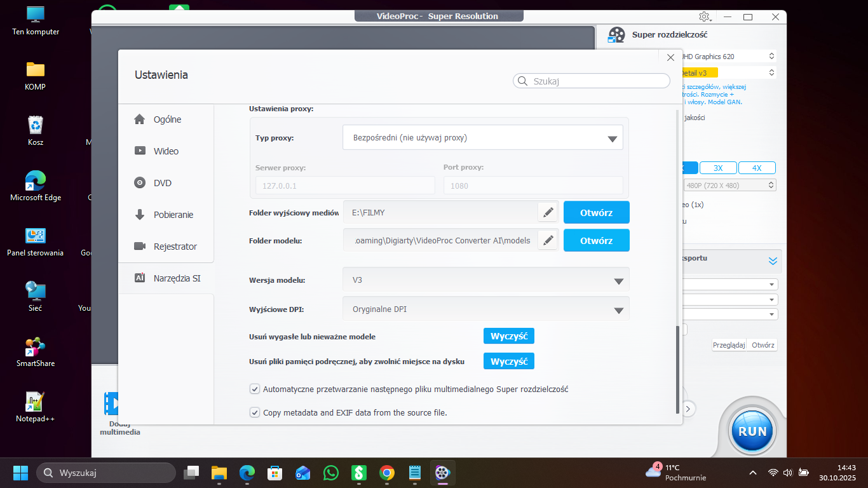Toggle automatic processing of next Super rozdzielczość file
Image resolution: width=868 pixels, height=488 pixels.
point(255,389)
